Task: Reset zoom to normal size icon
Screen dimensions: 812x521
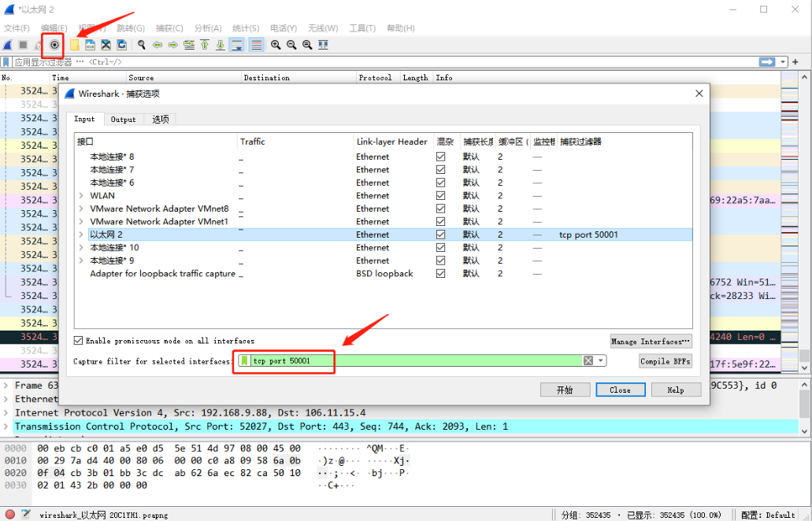Action: [x=307, y=45]
